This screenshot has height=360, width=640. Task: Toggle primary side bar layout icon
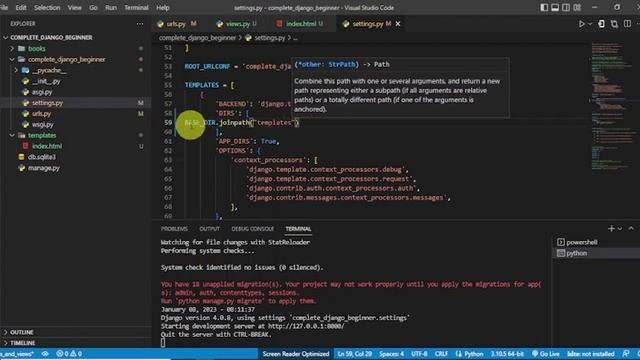coord(544,7)
